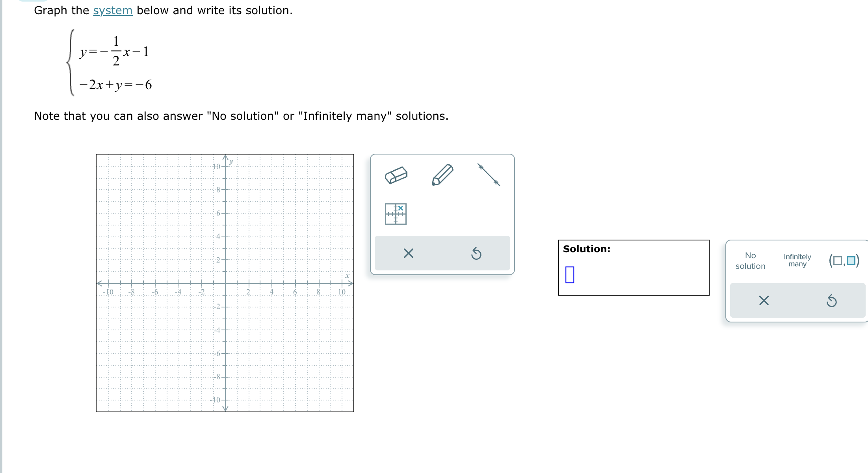The image size is (868, 473).
Task: Select the eraser tool
Action: (x=396, y=175)
